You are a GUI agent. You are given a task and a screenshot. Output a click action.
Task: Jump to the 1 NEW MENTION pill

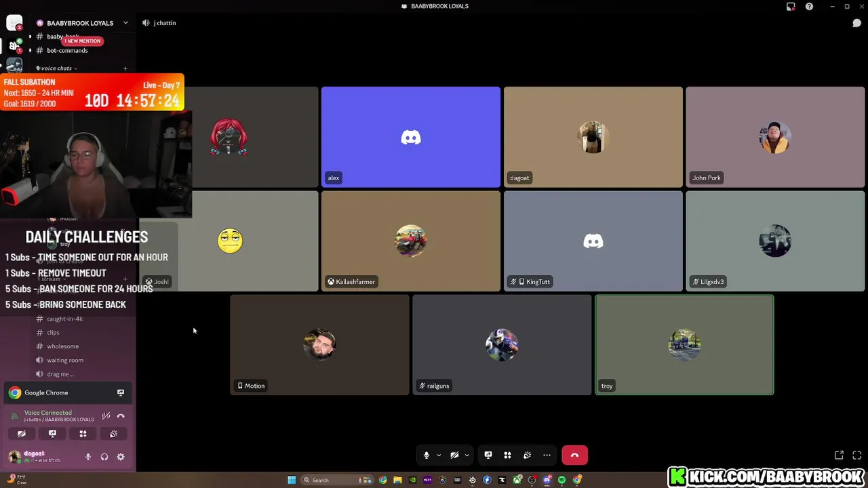coord(82,41)
